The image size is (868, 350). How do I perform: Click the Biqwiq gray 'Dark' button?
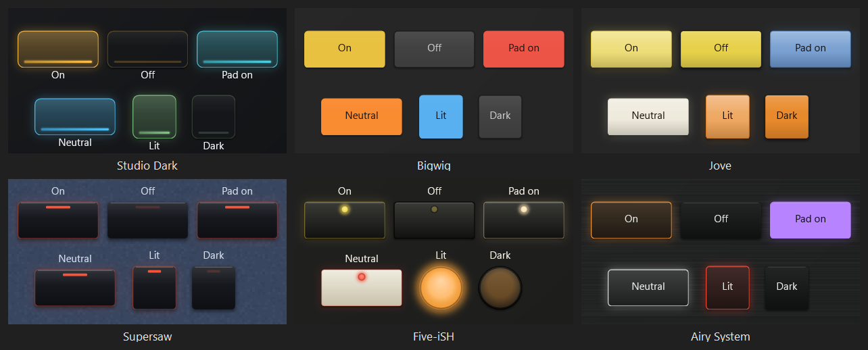[500, 117]
